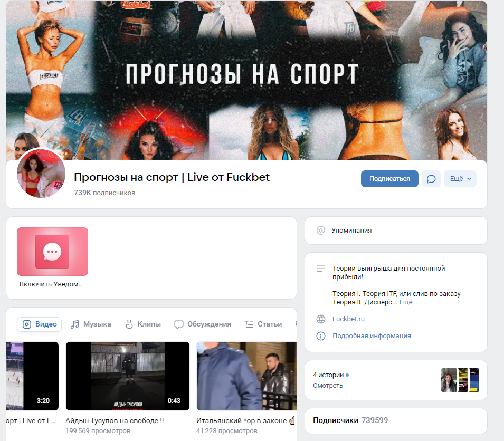Click the pink notification chat widget icon
Viewport: 504px width, 441px height.
tap(52, 252)
